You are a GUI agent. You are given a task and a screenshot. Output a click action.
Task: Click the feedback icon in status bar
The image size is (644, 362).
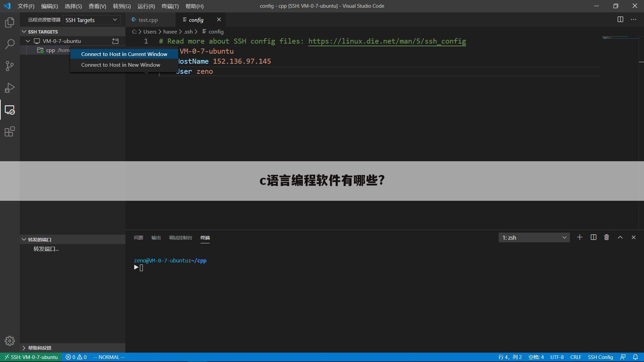tap(623, 357)
